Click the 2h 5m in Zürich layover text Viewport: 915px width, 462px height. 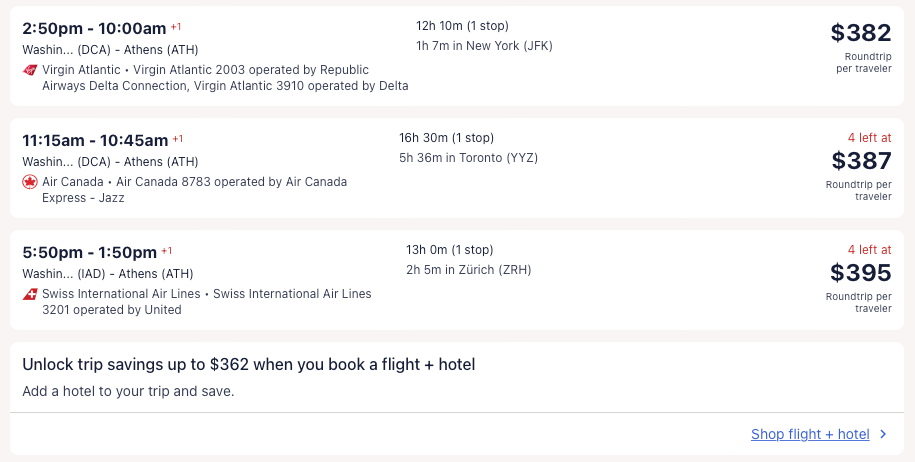468,270
